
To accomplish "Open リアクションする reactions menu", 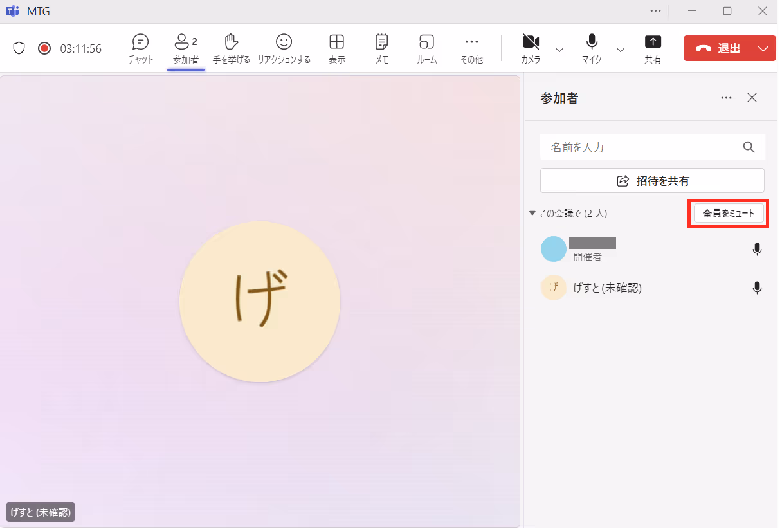I will point(284,49).
